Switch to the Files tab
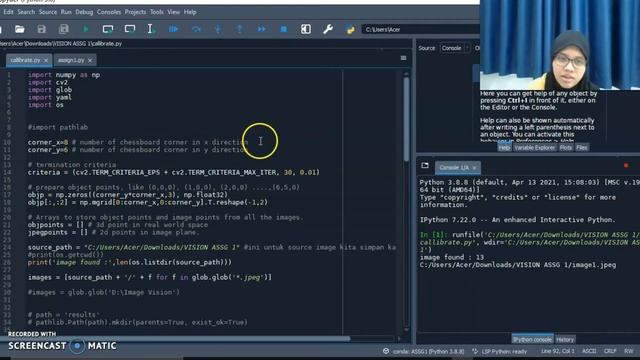This screenshot has height=360, width=640. pos(582,148)
